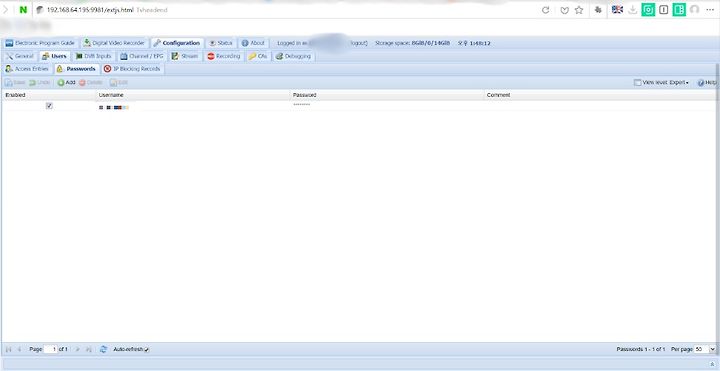This screenshot has height=371, width=720.
Task: Open the browser profile avatar icon
Action: tap(694, 10)
